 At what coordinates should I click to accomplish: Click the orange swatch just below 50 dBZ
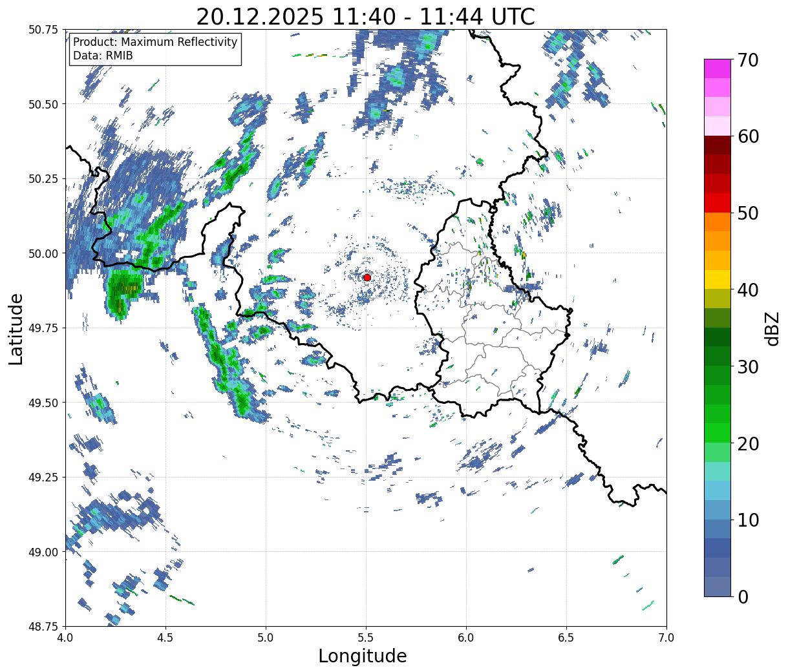coord(718,222)
